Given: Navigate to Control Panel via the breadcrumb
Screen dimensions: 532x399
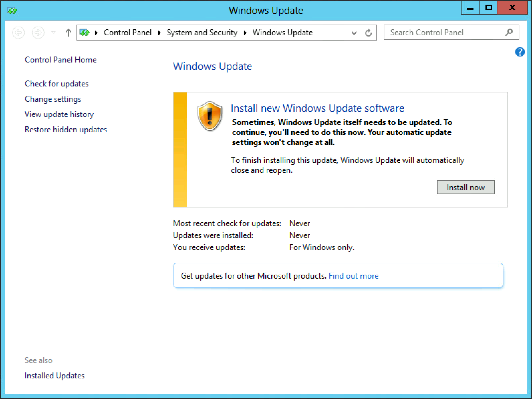Looking at the screenshot, I should point(128,32).
